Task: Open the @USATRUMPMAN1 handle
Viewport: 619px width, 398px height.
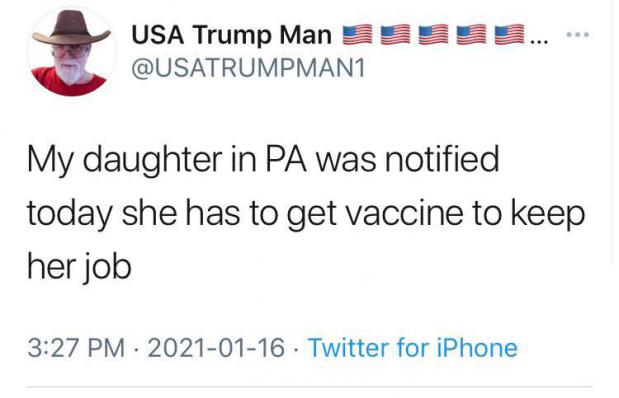Action: 248,69
